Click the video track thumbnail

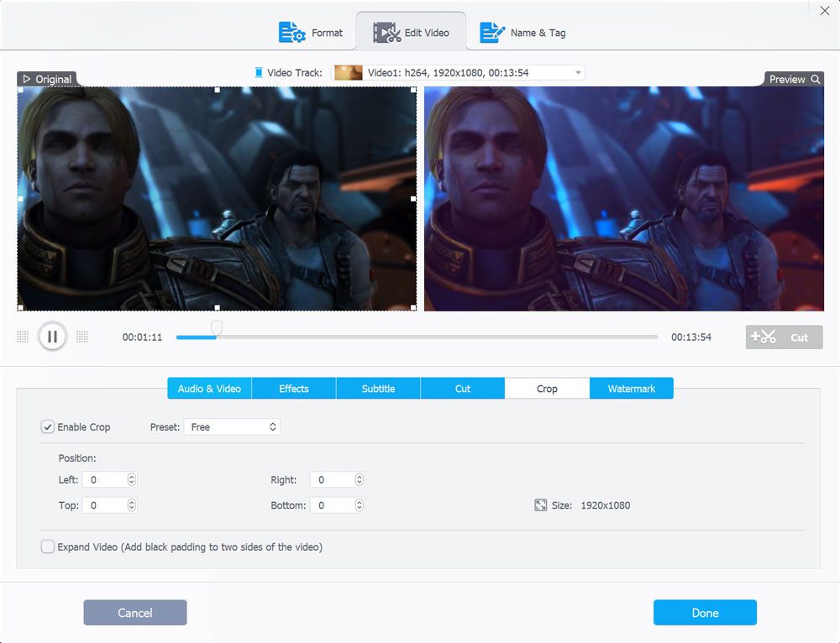349,73
